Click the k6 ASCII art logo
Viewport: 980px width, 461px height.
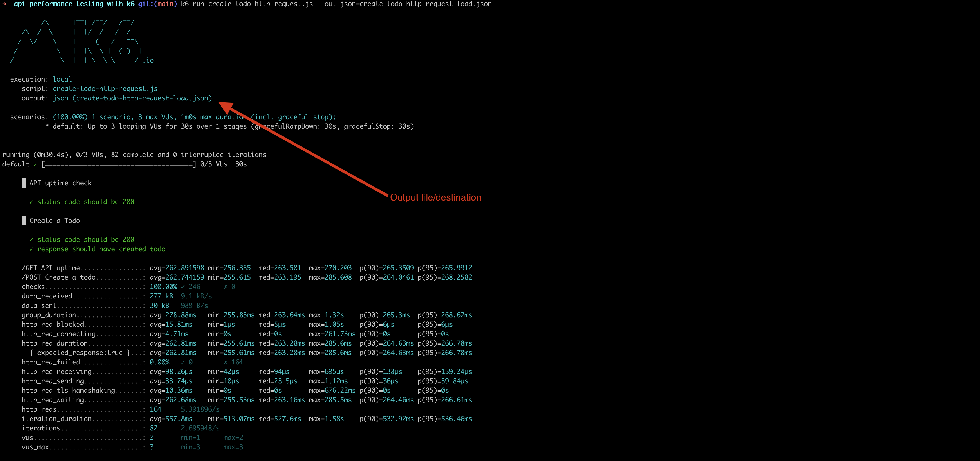tap(76, 42)
